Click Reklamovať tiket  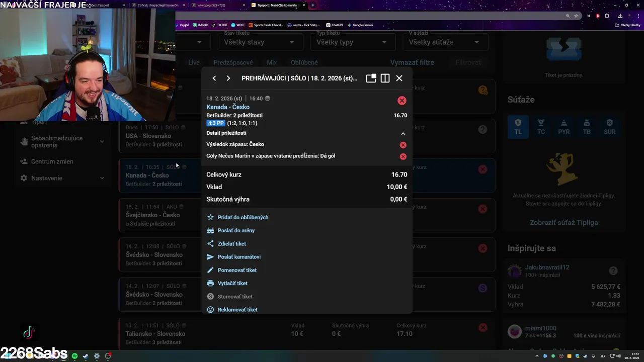pos(237,310)
